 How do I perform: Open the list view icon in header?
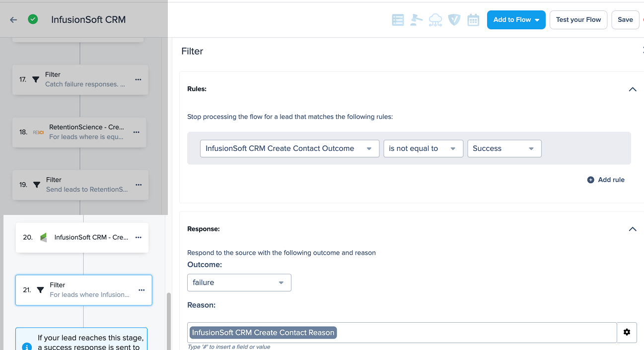pos(398,20)
